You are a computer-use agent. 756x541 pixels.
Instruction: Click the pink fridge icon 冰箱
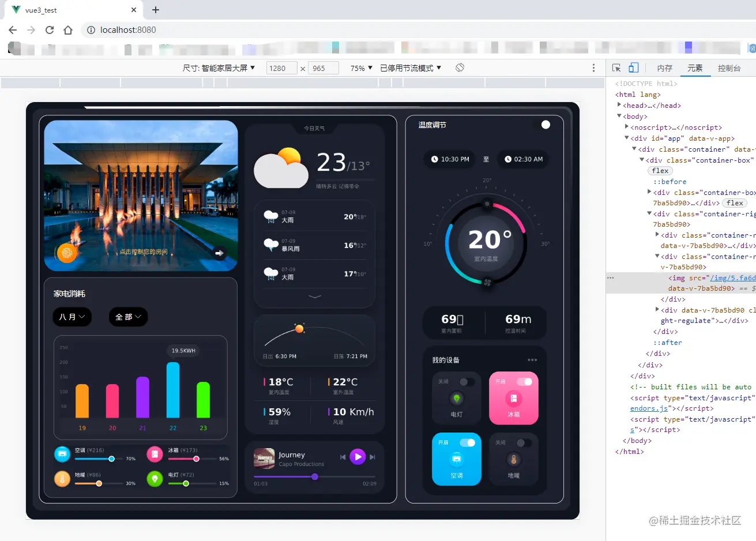[x=155, y=454]
